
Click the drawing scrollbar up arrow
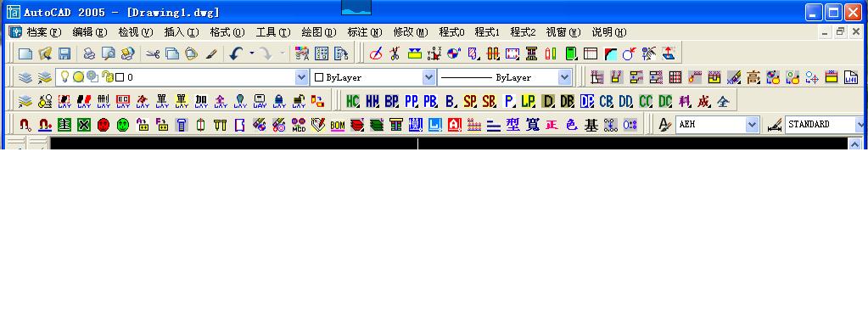854,144
